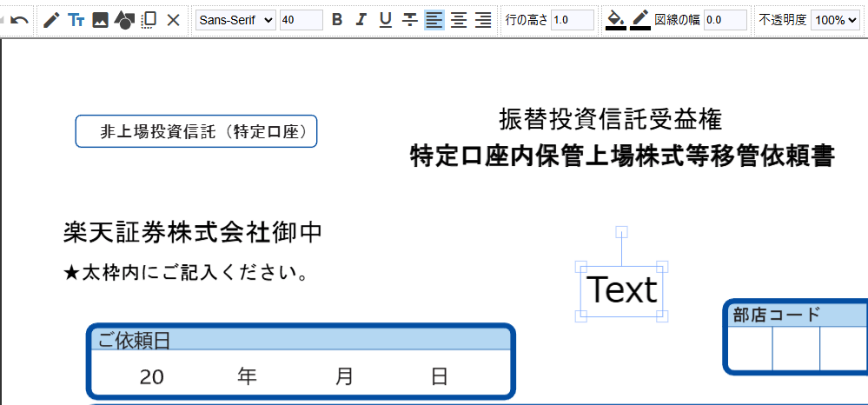Click the 非上場投資信託（特定口座） label box

[196, 131]
